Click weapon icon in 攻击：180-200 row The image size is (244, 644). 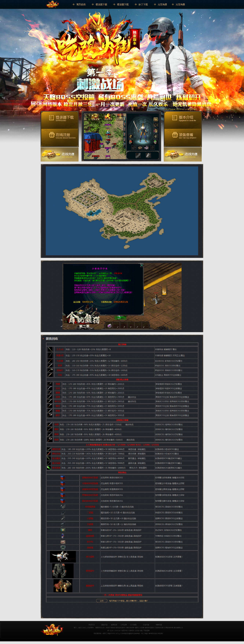49,449
